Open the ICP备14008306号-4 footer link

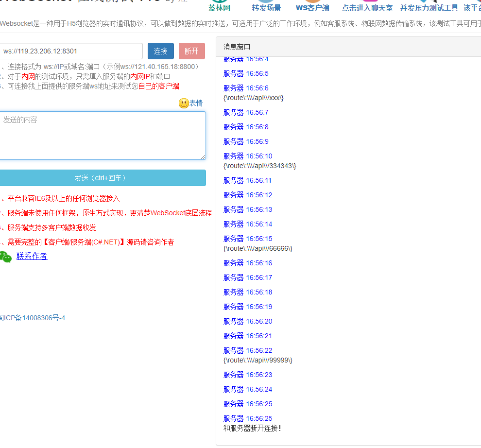(32, 318)
